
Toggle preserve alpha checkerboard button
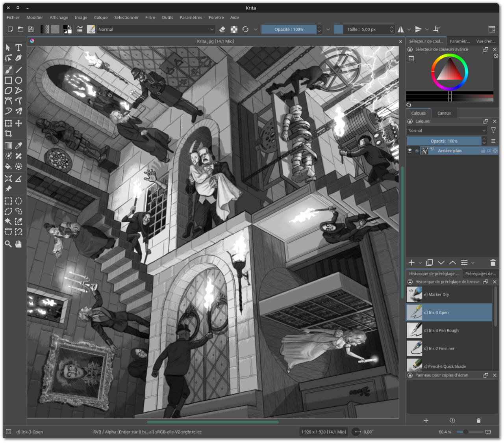coord(234,29)
